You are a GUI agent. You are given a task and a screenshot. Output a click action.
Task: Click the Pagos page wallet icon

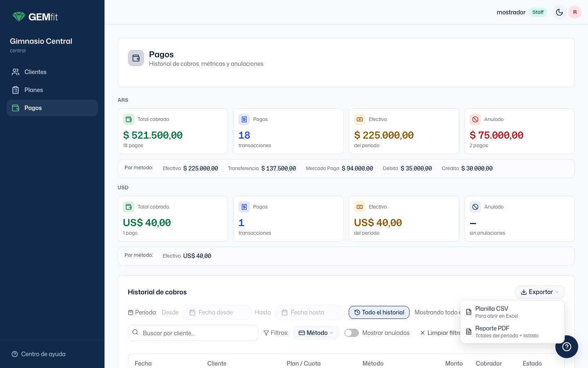tap(136, 58)
